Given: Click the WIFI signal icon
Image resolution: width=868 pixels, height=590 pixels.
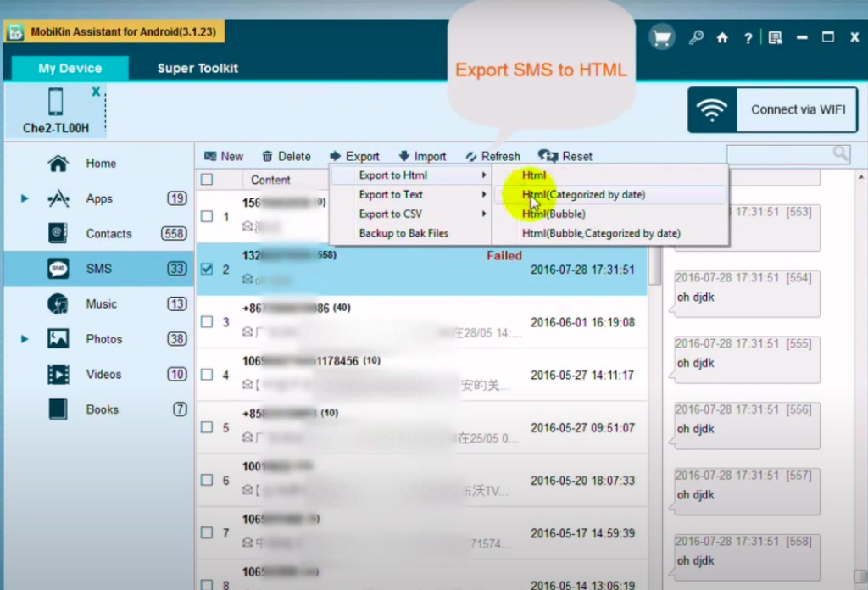Looking at the screenshot, I should [x=712, y=109].
